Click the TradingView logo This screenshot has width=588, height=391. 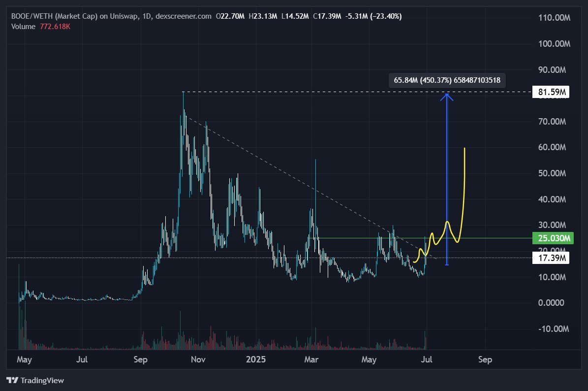click(x=35, y=380)
